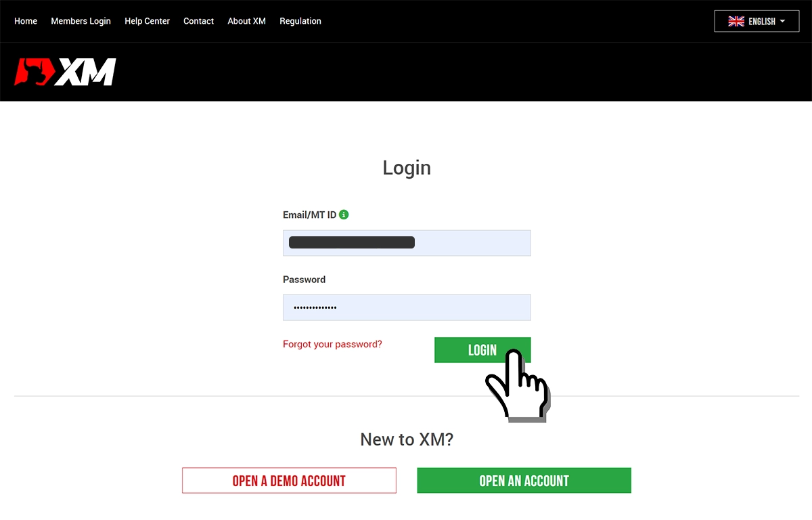
Task: Focus the Email/MT ID input field
Action: [407, 243]
